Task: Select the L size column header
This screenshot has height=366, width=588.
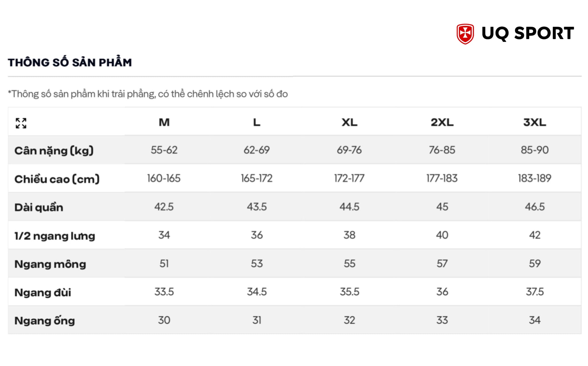Action: point(257,122)
